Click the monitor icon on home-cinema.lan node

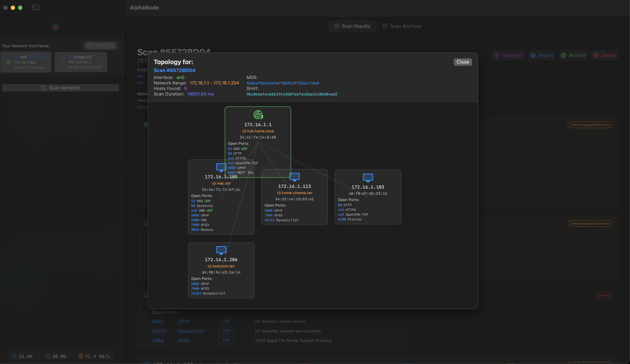coord(294,177)
